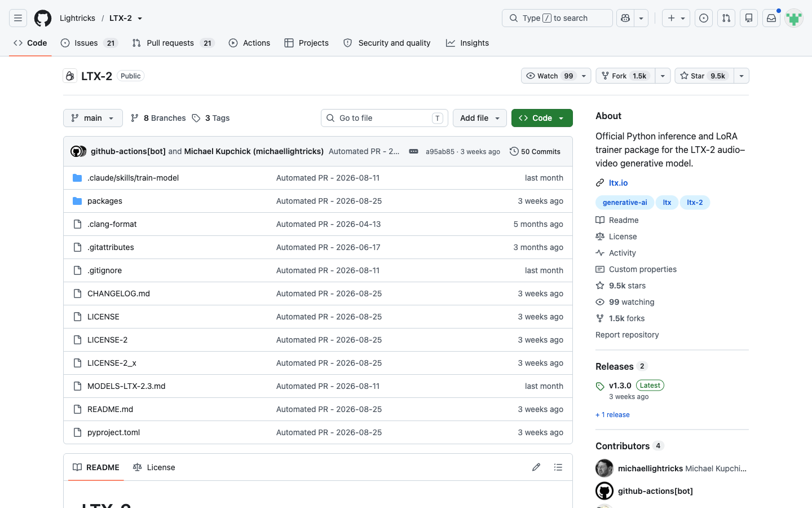The width and height of the screenshot is (812, 508).
Task: Open notifications inbox icon
Action: pos(771,18)
